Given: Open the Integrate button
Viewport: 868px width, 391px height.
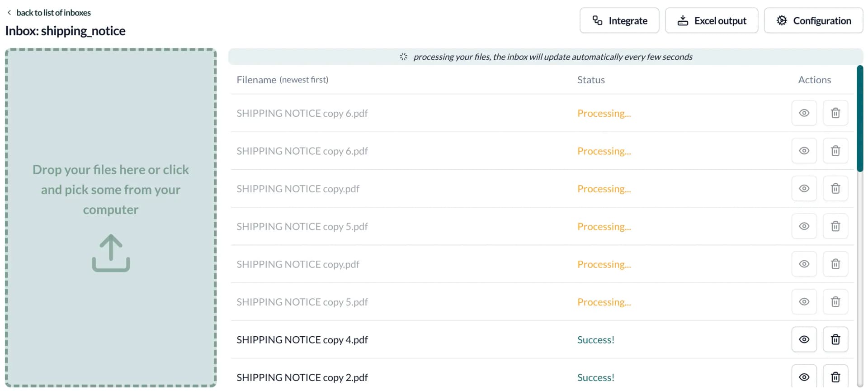Looking at the screenshot, I should pyautogui.click(x=619, y=20).
